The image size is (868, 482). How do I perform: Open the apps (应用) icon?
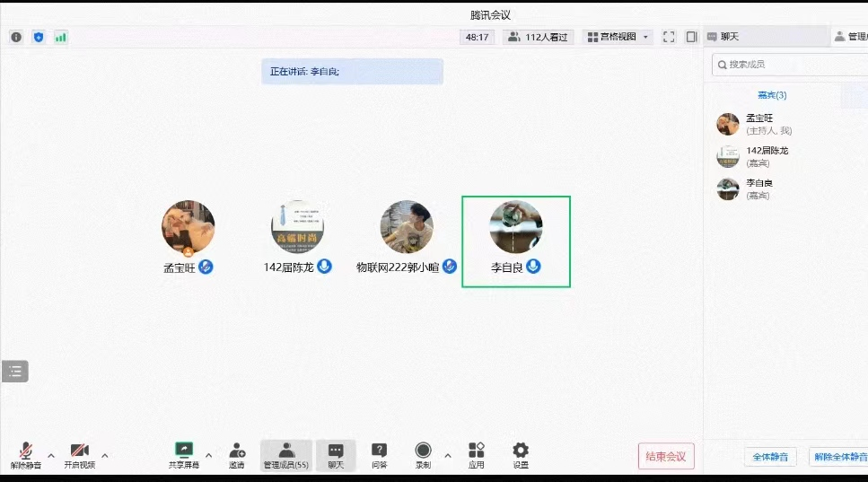click(x=477, y=451)
